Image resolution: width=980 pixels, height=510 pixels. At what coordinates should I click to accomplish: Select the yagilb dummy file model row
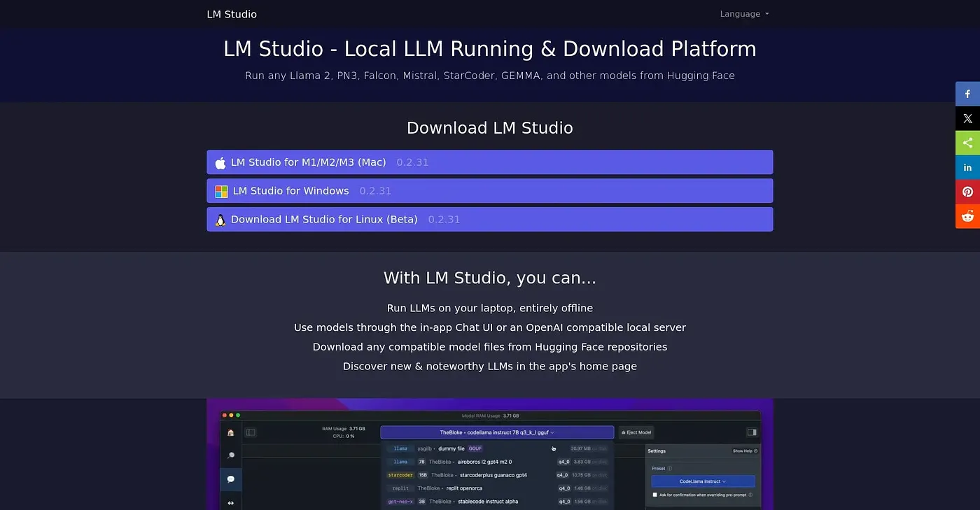point(497,448)
